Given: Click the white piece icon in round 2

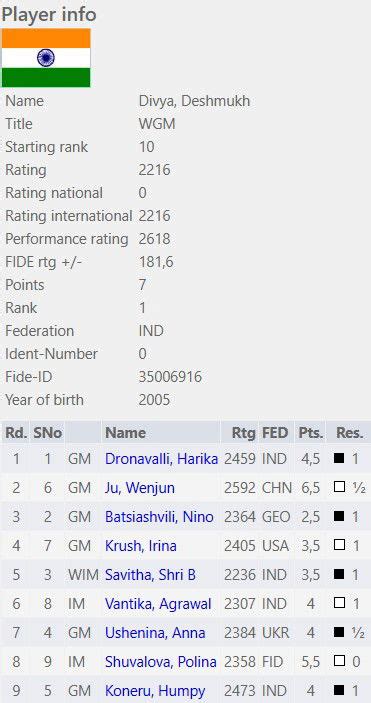Looking at the screenshot, I should (x=339, y=487).
